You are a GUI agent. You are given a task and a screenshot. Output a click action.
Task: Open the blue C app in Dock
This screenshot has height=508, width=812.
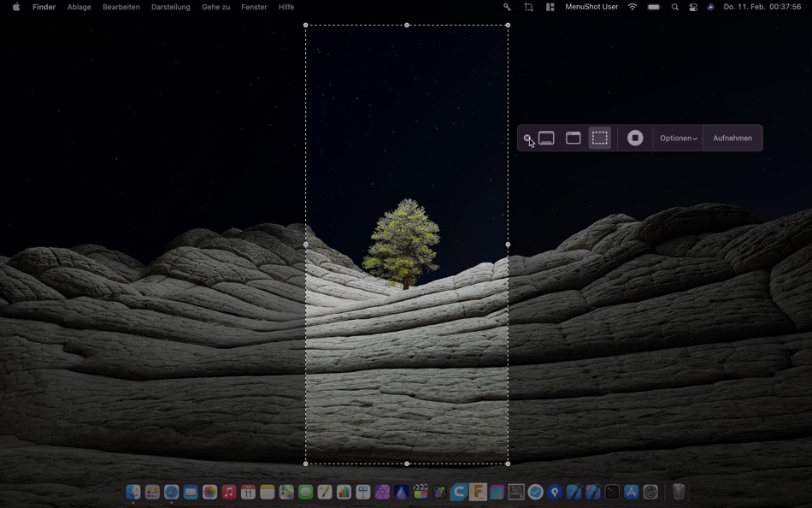tap(459, 492)
